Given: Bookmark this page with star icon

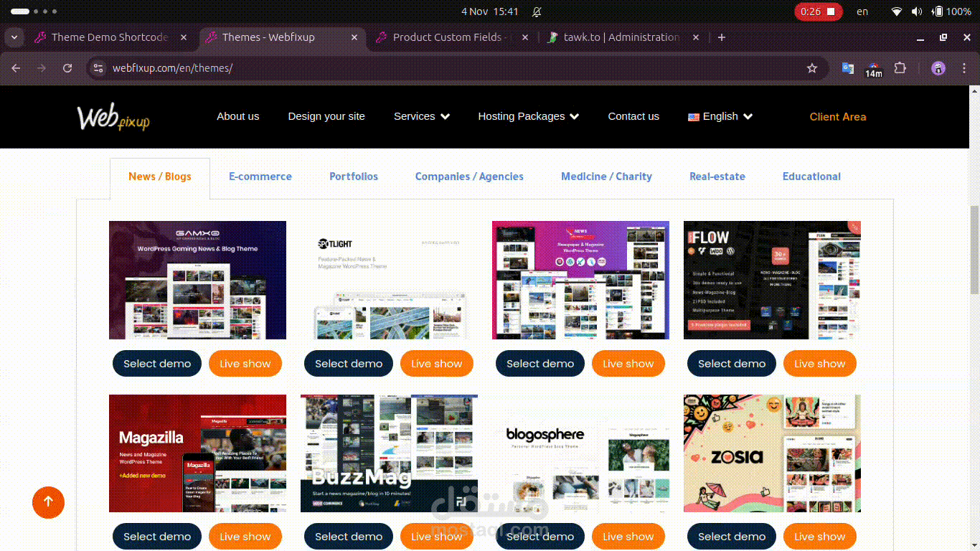Looking at the screenshot, I should tap(812, 68).
